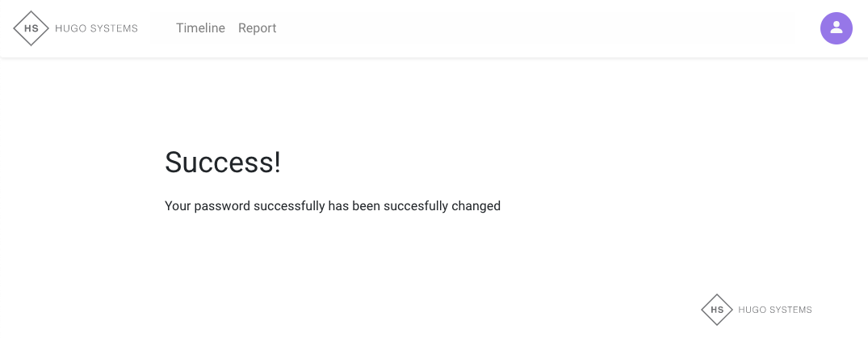Click the word "Your" in the message
This screenshot has height=338, width=868.
pos(177,206)
